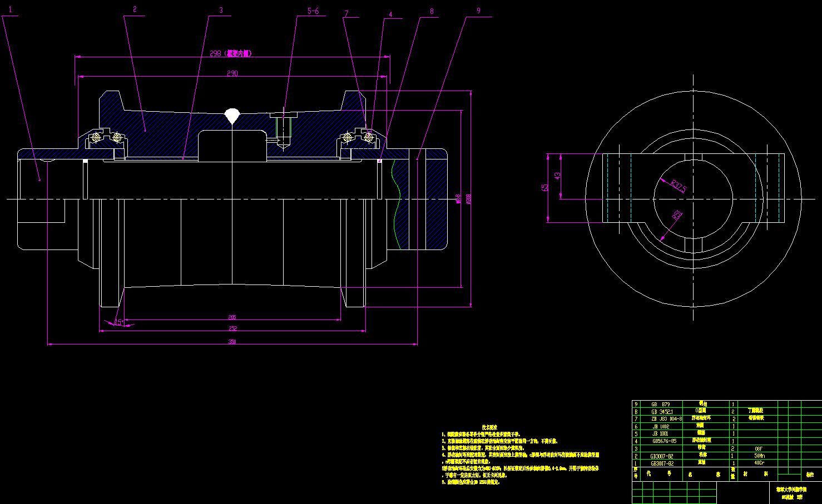Click part callout number '4'
Screen dimensions: 822x504
tap(390, 14)
